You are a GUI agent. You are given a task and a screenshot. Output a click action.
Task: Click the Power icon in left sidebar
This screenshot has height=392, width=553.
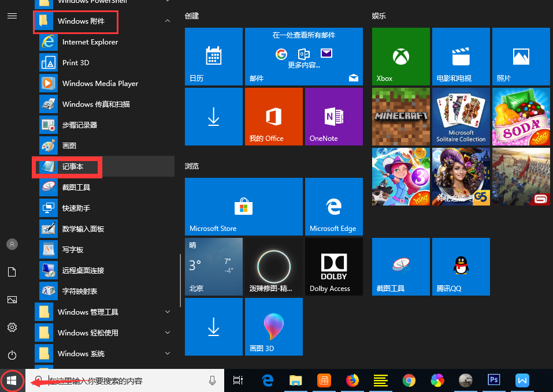pos(12,355)
